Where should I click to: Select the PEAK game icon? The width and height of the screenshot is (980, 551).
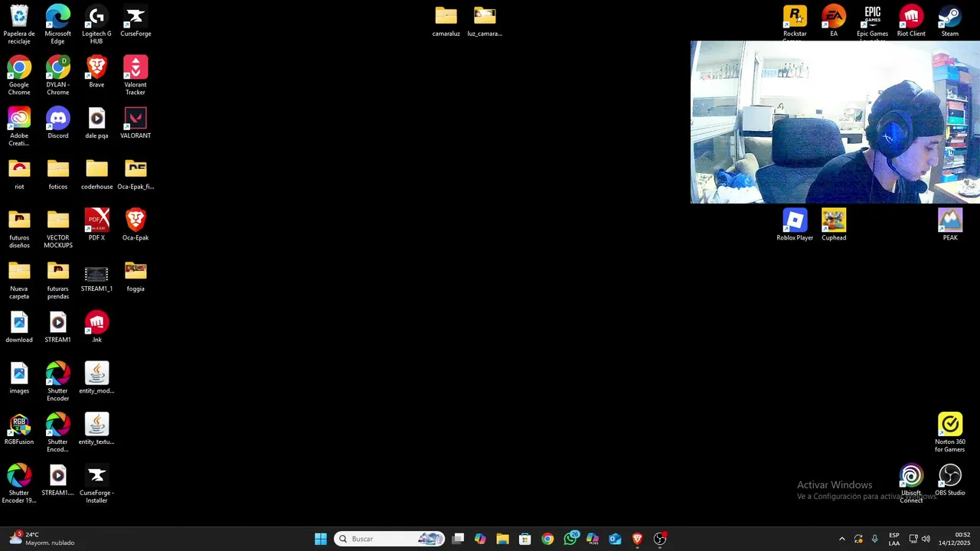[x=950, y=225]
